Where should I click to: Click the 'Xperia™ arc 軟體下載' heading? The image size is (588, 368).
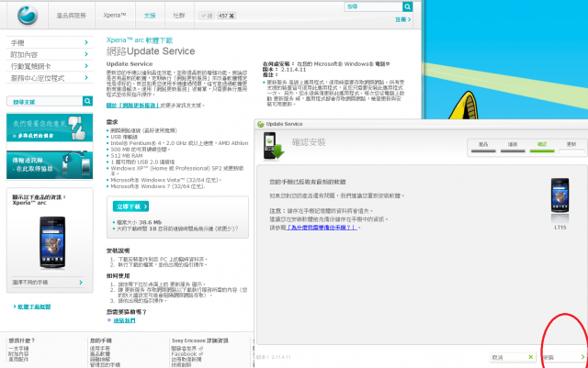pos(140,40)
